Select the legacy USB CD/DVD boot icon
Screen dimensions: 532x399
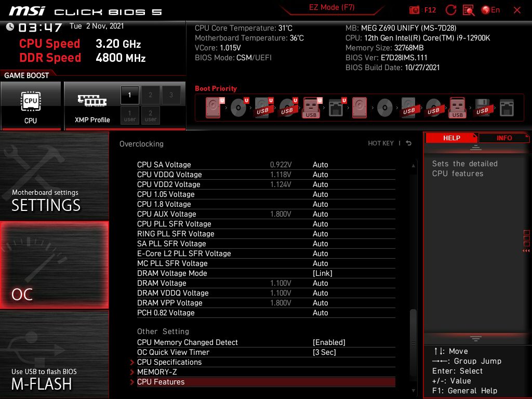click(x=434, y=108)
